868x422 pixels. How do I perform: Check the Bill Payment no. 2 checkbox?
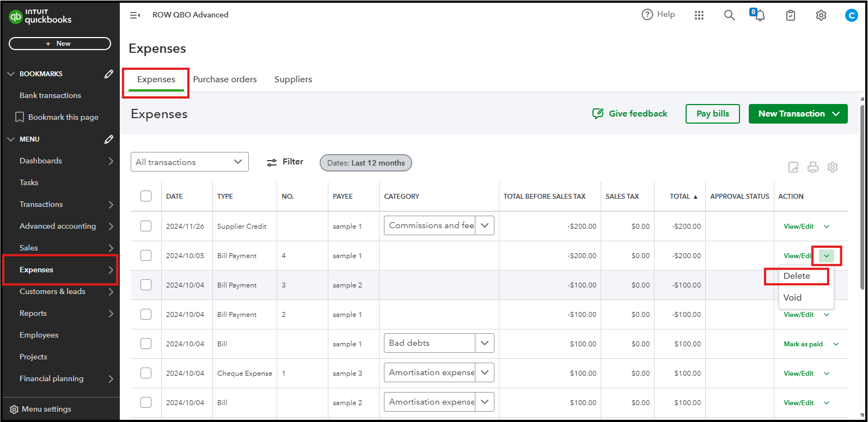click(146, 314)
